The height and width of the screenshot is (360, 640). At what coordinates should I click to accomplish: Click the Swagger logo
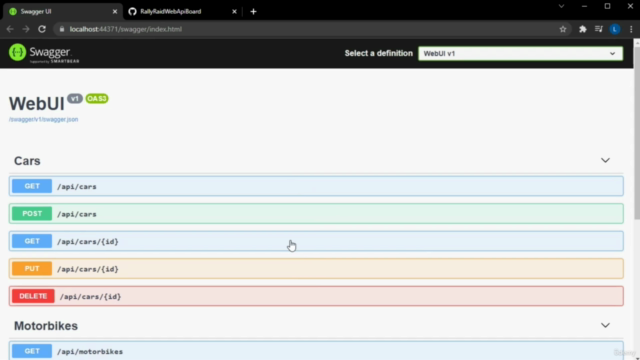tap(44, 53)
